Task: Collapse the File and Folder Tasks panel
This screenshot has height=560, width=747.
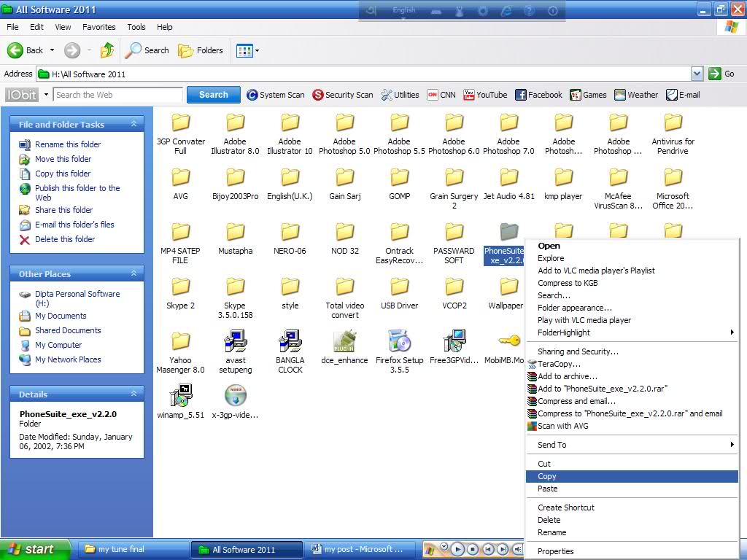Action: (134, 124)
